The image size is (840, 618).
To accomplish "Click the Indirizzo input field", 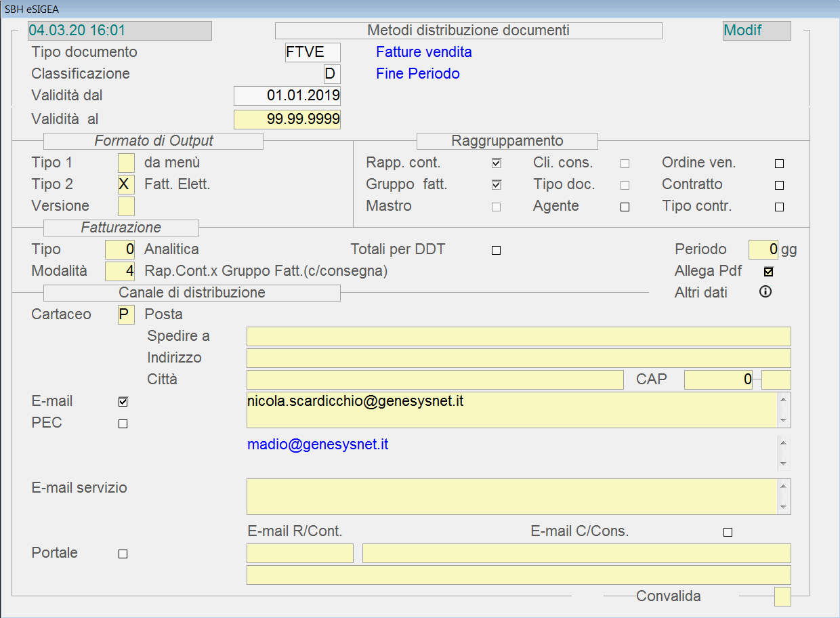I will (518, 358).
